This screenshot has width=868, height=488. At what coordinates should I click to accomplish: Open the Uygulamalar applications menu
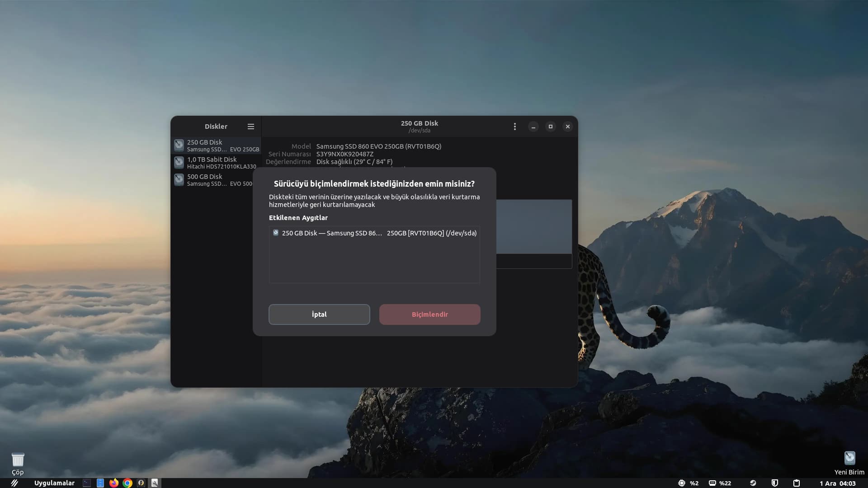[x=54, y=483]
